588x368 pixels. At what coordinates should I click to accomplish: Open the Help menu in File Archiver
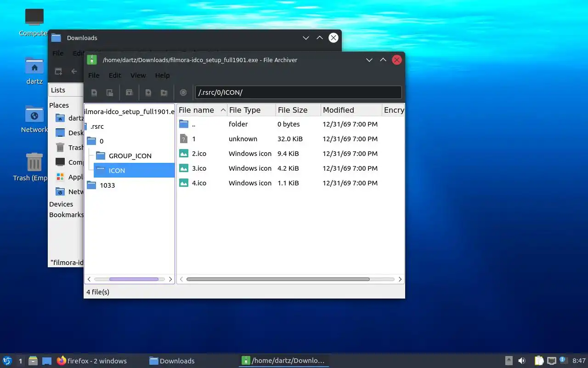point(162,75)
